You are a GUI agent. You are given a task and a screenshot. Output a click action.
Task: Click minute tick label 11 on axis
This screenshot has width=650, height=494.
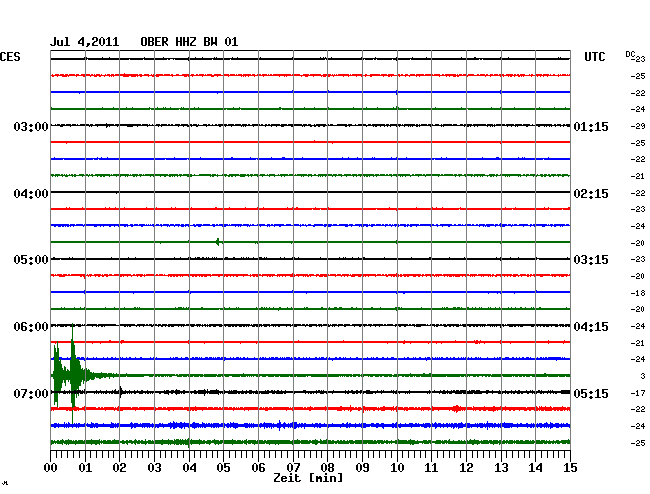(431, 468)
